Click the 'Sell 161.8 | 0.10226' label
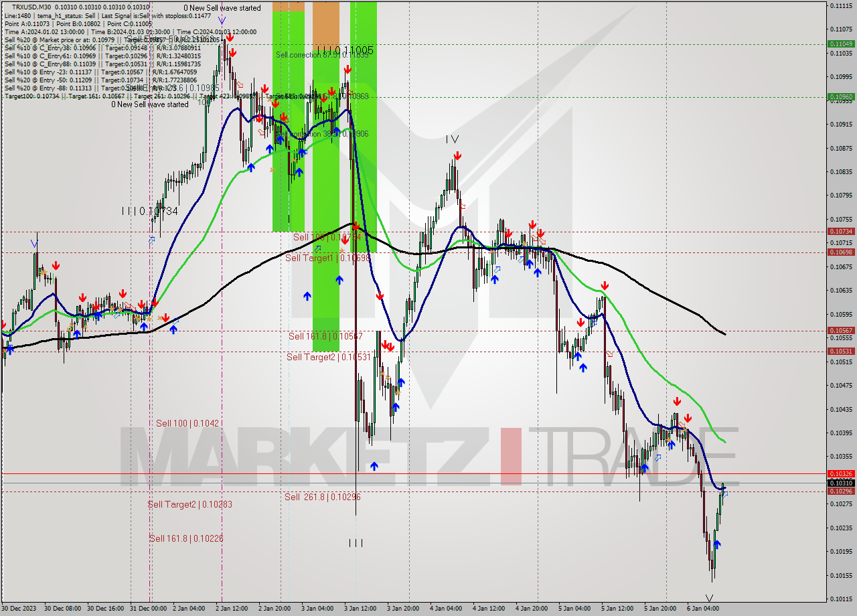The width and height of the screenshot is (857, 616). [186, 538]
